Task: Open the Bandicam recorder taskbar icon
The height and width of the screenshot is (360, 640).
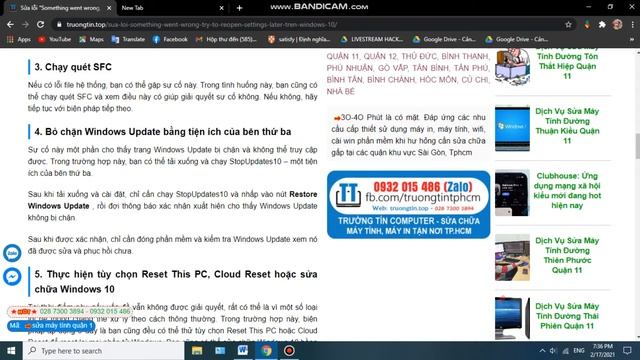Action: 289,351
